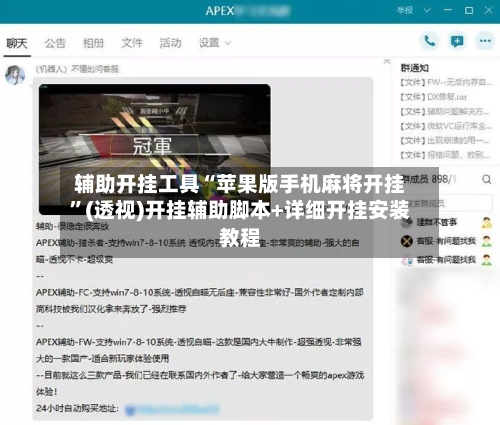Search group members magnifier icon
Viewport: 500px width, 425px height.
[486, 180]
